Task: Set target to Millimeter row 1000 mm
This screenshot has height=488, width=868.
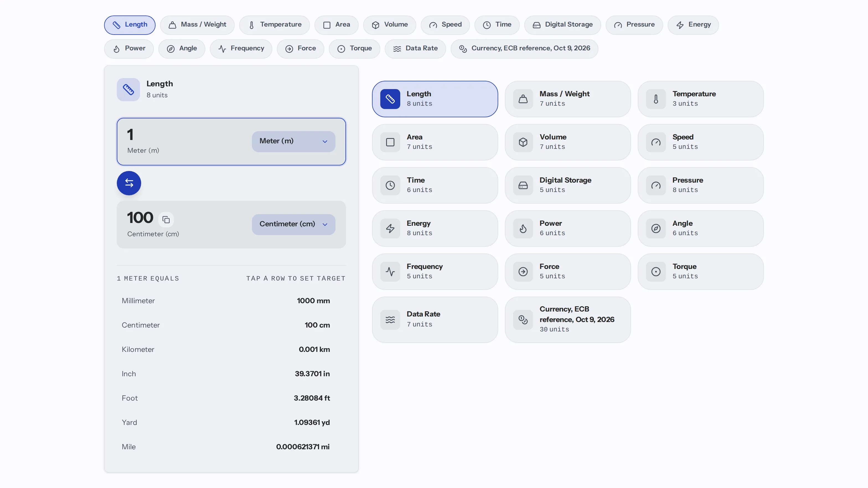Action: click(231, 301)
